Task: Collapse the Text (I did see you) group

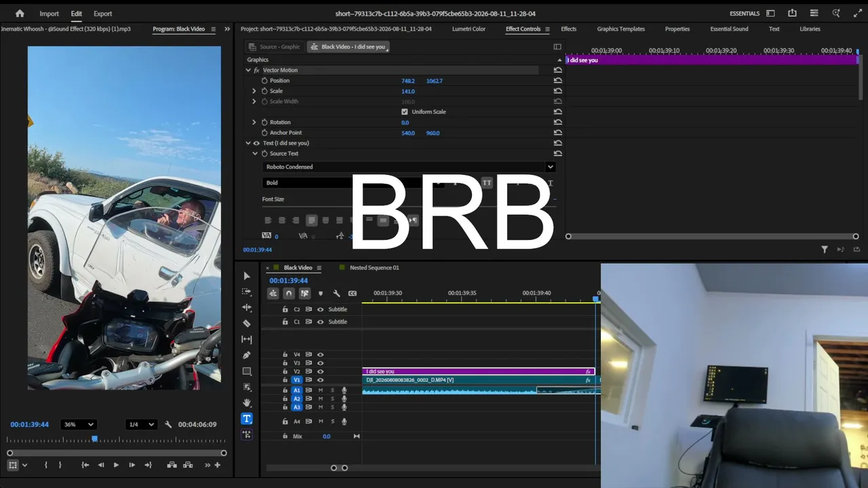Action: coord(248,143)
